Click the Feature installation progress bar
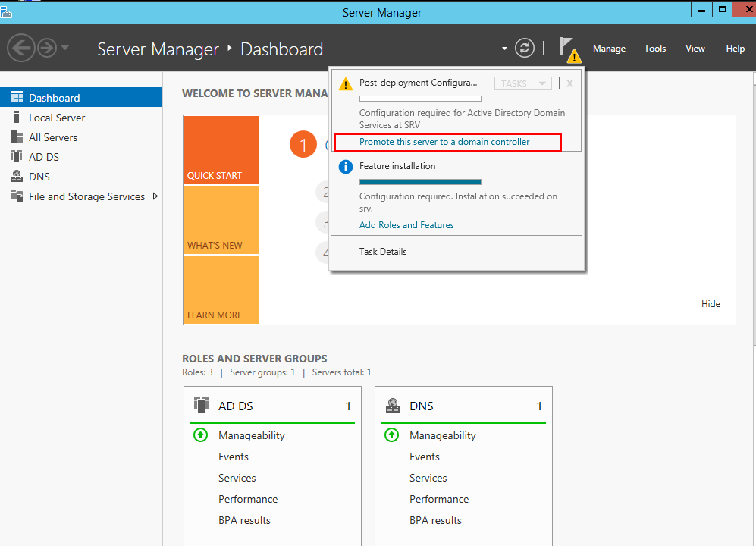Viewport: 756px width, 546px height. 420,182
